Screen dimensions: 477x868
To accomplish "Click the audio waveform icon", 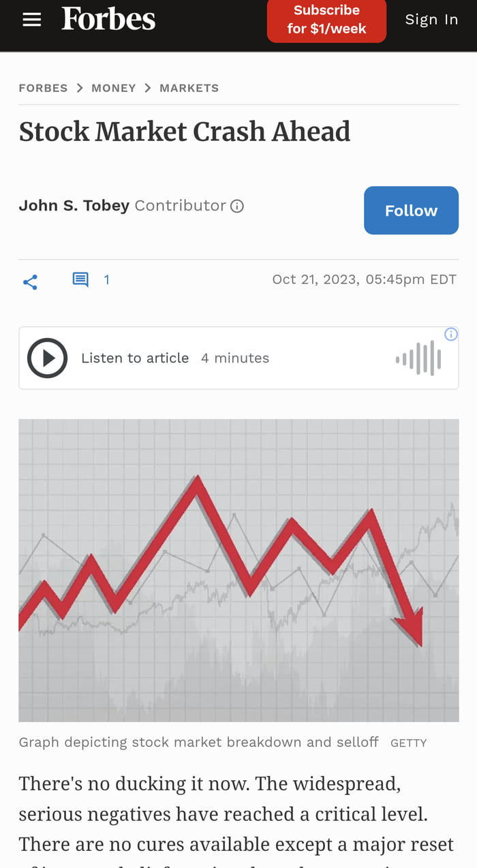I will pos(418,358).
